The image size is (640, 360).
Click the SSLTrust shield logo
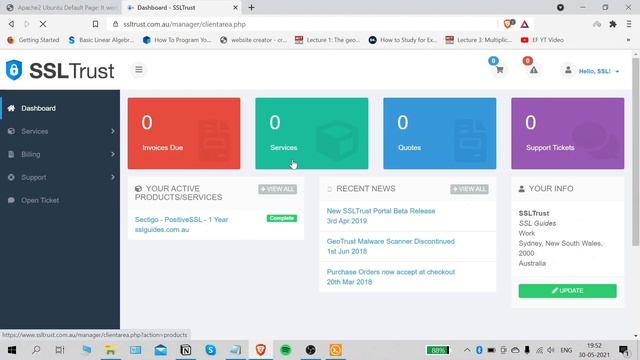pos(14,70)
